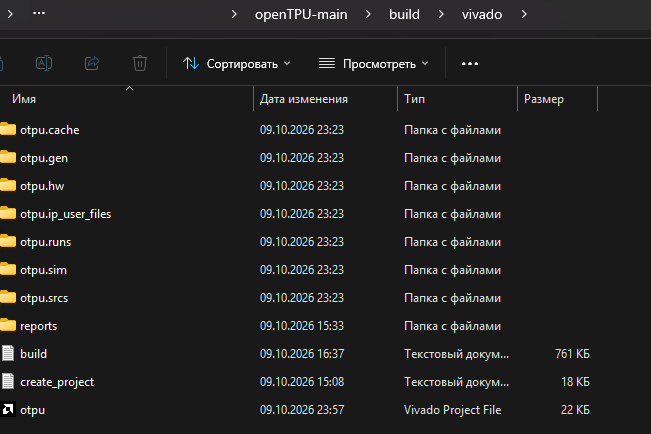Click folder name reports
The image size is (651, 434).
coord(38,326)
